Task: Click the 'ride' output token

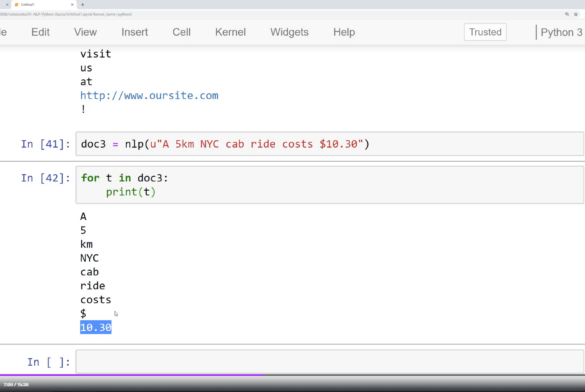Action: point(93,286)
